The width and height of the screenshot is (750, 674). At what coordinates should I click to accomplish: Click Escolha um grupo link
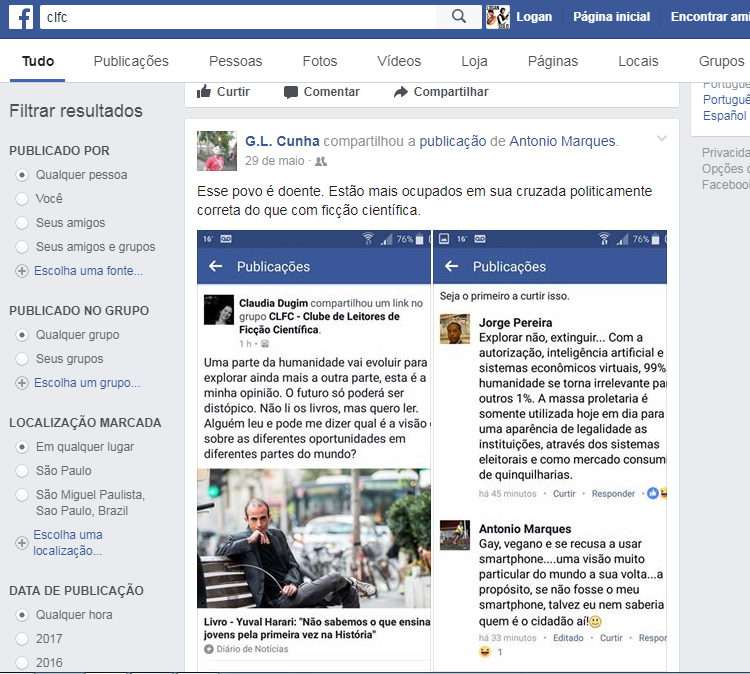[x=87, y=383]
